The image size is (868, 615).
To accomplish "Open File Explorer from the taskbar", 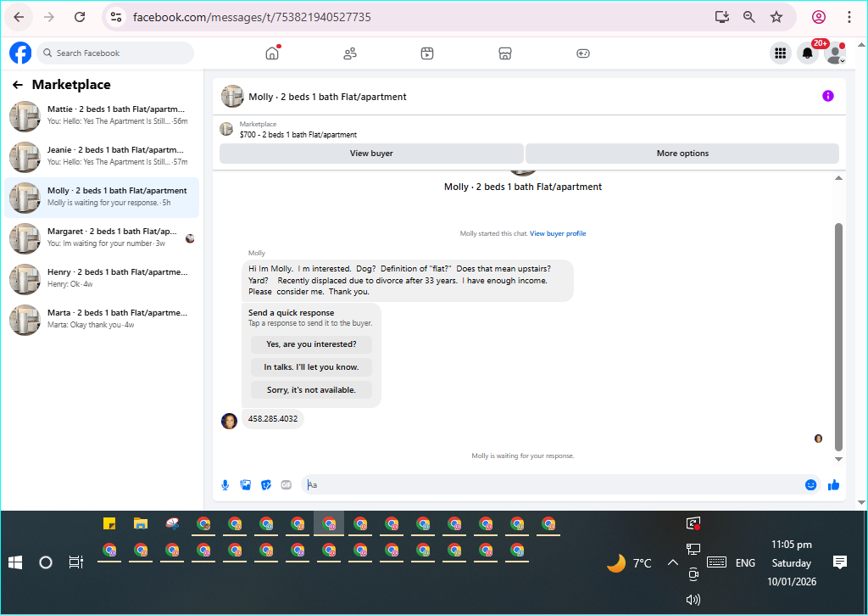I will pyautogui.click(x=141, y=523).
